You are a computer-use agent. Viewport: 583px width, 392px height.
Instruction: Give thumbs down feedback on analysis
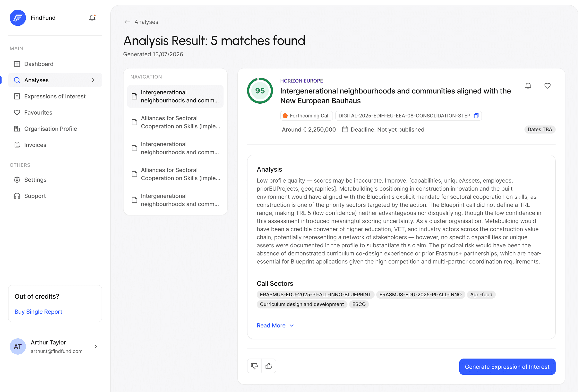254,366
